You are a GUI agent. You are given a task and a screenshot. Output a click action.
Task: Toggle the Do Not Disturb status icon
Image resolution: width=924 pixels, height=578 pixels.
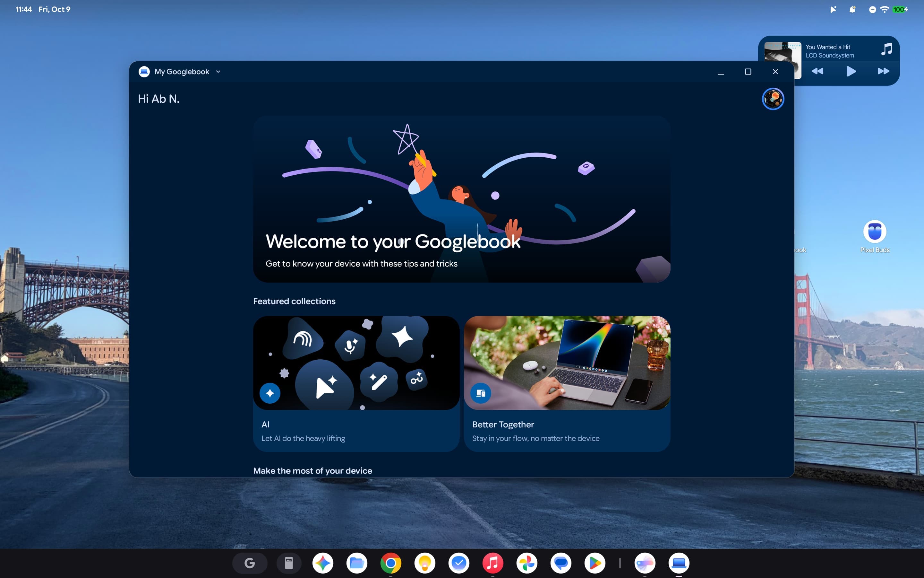[872, 10]
